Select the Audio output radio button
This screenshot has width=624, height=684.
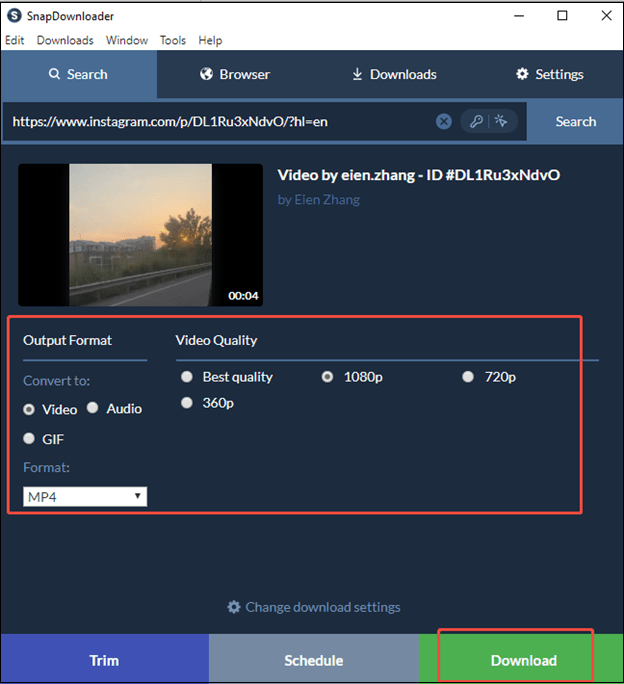pos(93,407)
